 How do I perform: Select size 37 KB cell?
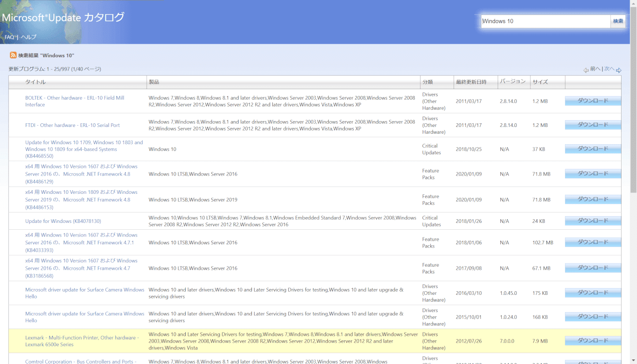point(539,149)
